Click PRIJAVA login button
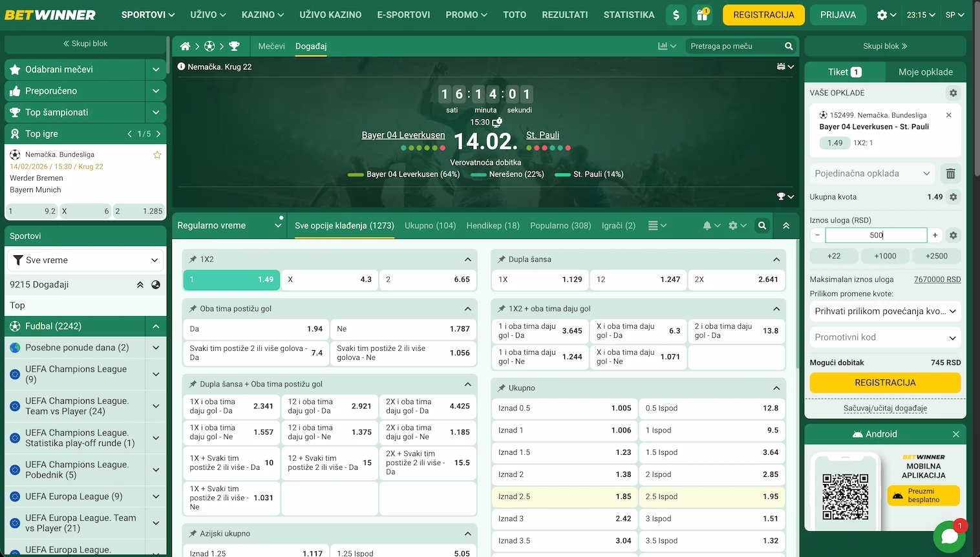The width and height of the screenshot is (980, 557). click(838, 15)
